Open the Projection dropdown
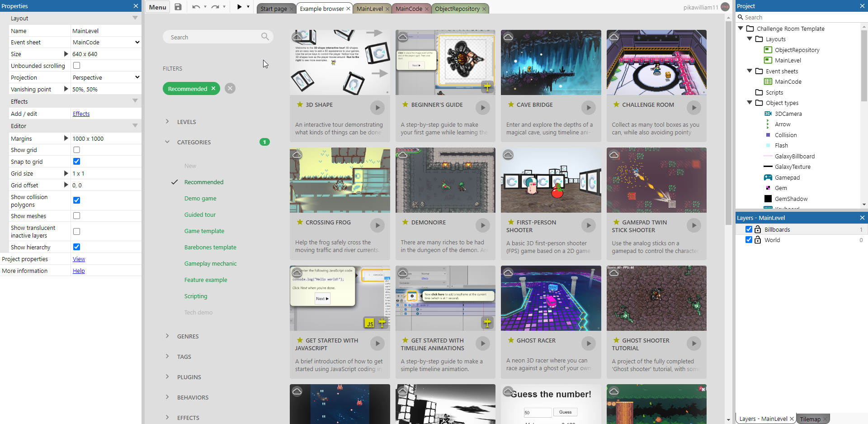 (106, 77)
